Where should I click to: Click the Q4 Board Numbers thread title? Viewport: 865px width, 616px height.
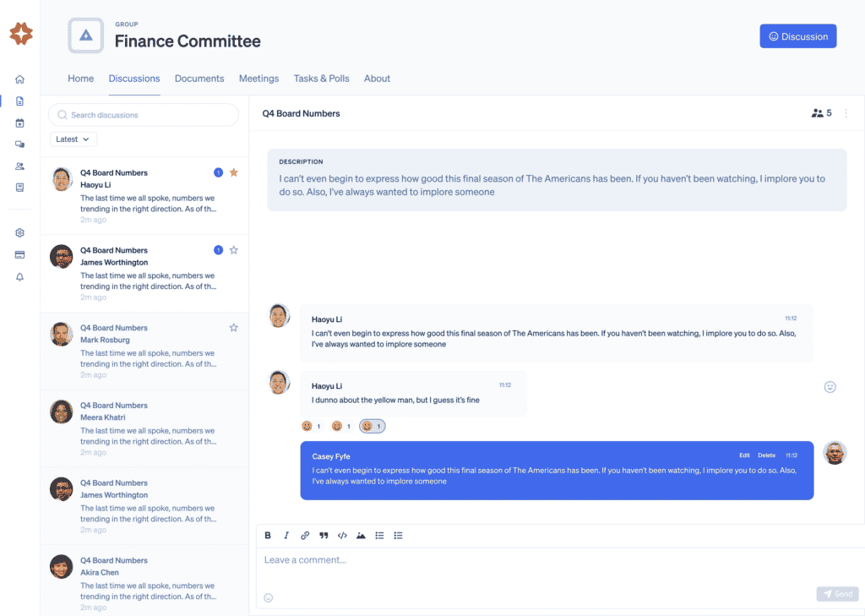coord(302,114)
